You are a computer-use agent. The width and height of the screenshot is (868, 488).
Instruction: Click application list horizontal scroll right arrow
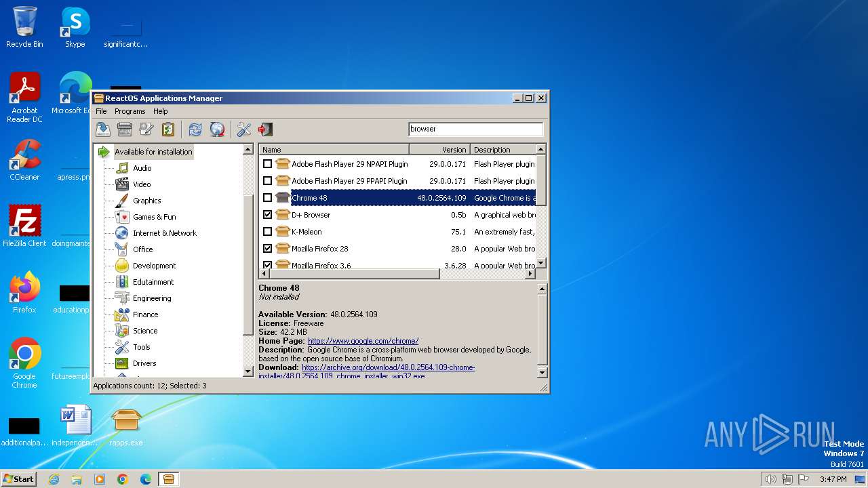pyautogui.click(x=530, y=274)
